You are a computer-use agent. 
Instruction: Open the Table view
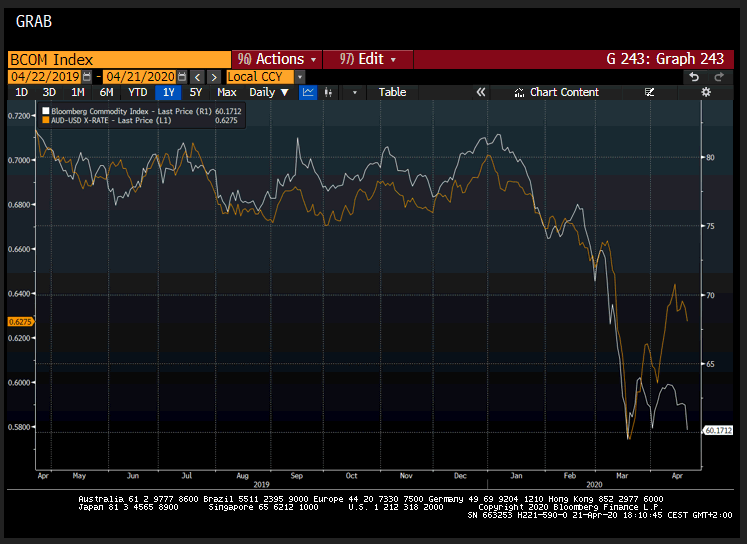[393, 92]
